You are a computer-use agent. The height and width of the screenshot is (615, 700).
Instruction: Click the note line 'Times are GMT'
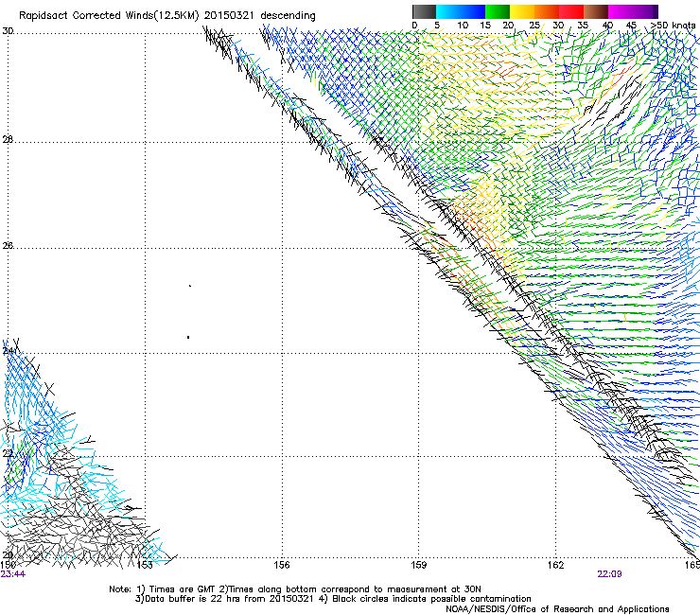tap(183, 589)
